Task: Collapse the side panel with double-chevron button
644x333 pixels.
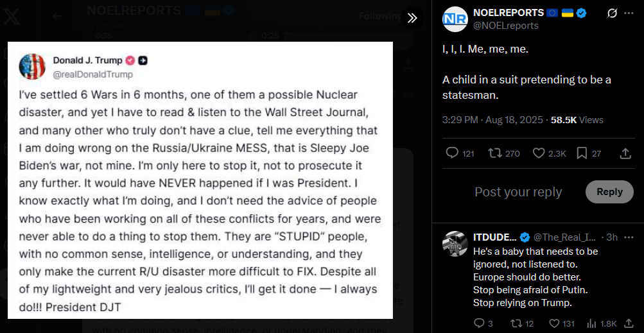Action: point(412,18)
